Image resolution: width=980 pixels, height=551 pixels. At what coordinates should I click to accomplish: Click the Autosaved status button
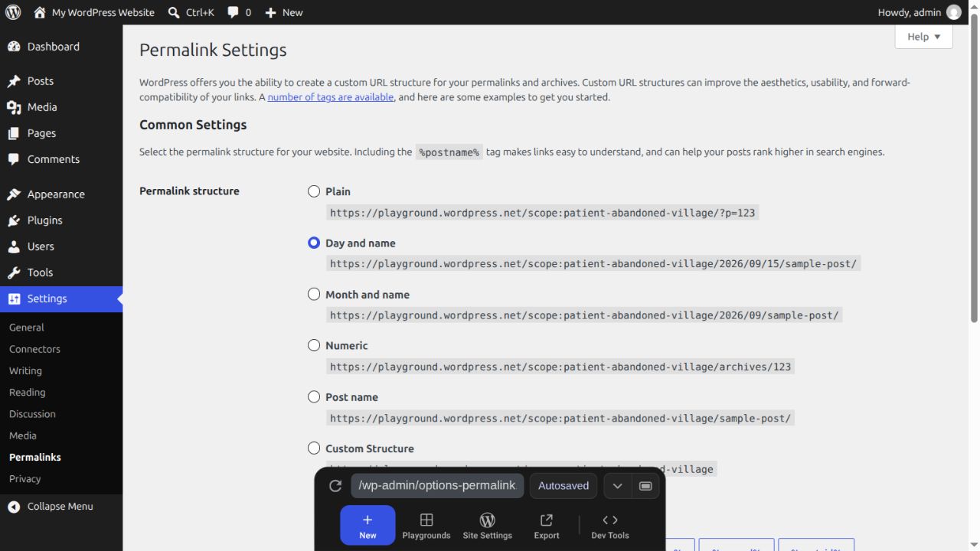pos(563,486)
